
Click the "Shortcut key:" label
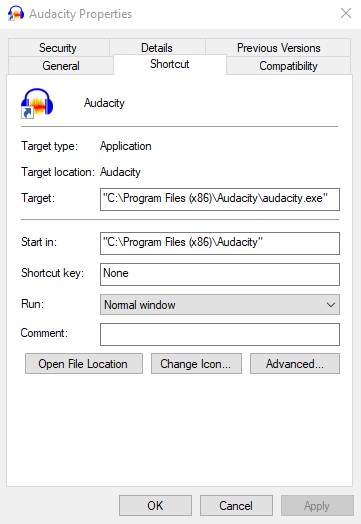[x=52, y=273]
